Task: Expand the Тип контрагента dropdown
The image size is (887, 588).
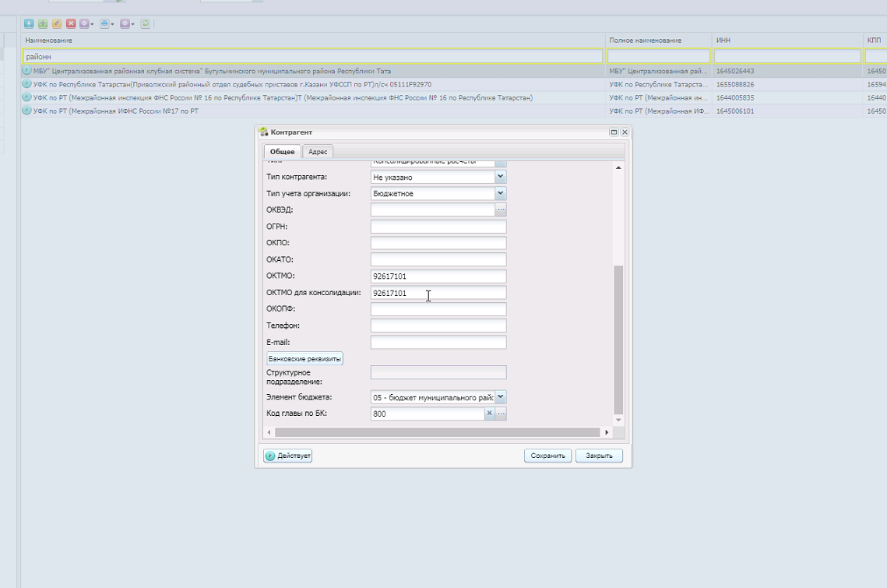Action: pos(500,177)
